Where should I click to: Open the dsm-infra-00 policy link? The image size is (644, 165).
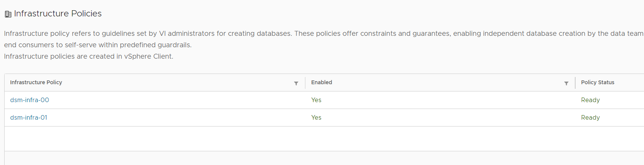coord(29,100)
